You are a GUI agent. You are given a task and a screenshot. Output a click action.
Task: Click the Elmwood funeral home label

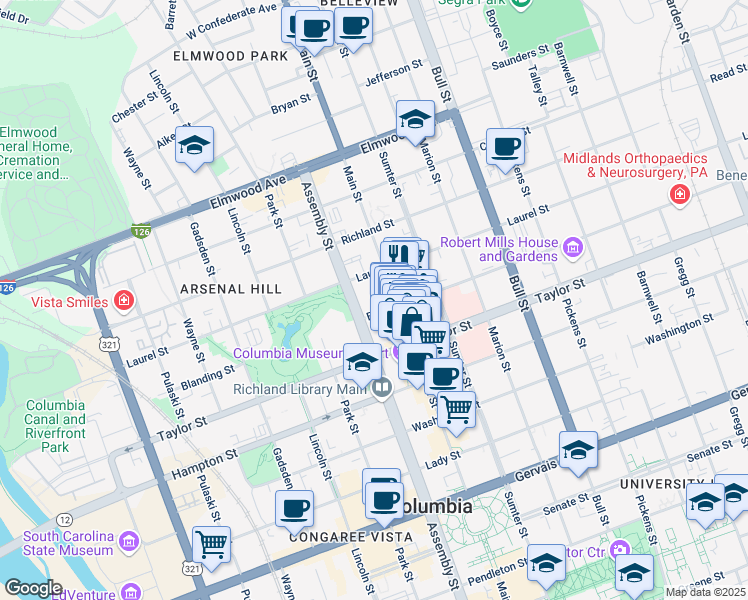[36, 153]
